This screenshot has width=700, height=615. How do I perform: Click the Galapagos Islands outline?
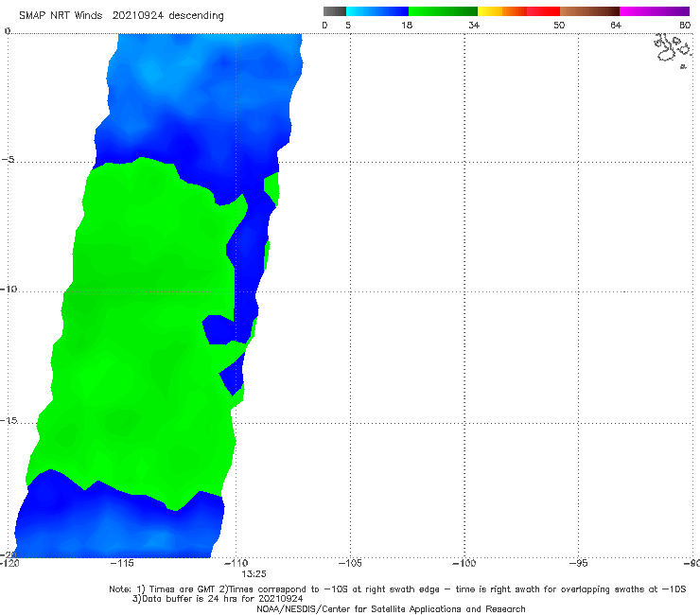click(x=673, y=49)
